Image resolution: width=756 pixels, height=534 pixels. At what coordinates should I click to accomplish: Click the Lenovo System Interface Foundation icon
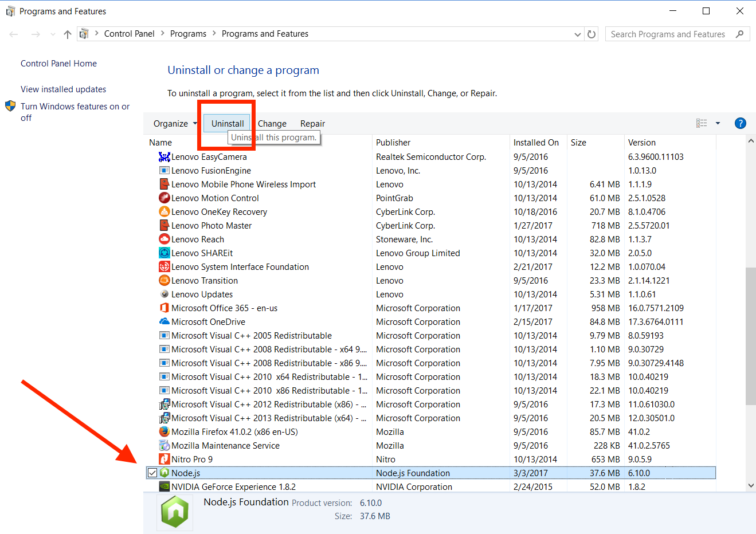[x=164, y=266]
